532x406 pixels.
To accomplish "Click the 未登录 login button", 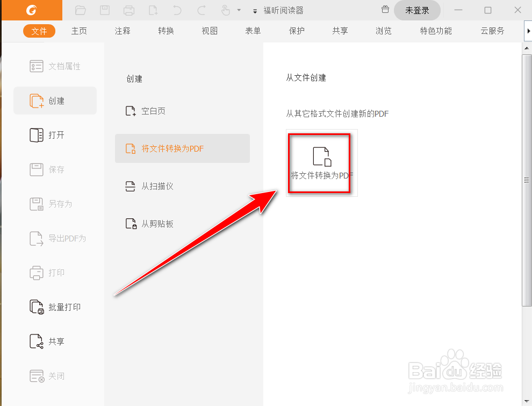I will [417, 10].
